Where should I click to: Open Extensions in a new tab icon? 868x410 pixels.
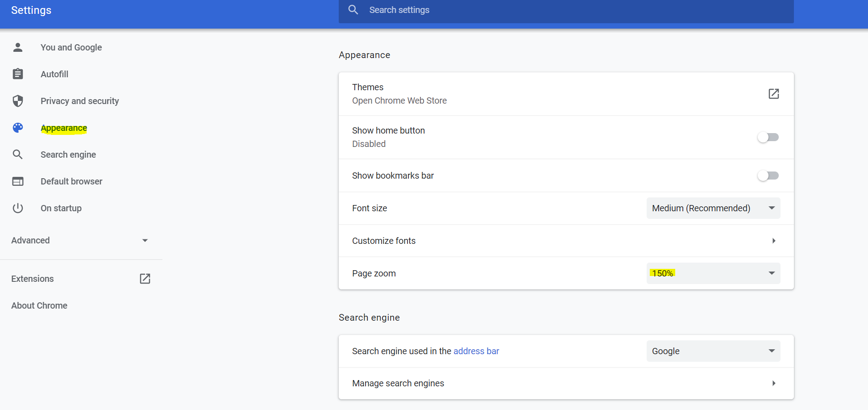pyautogui.click(x=145, y=278)
